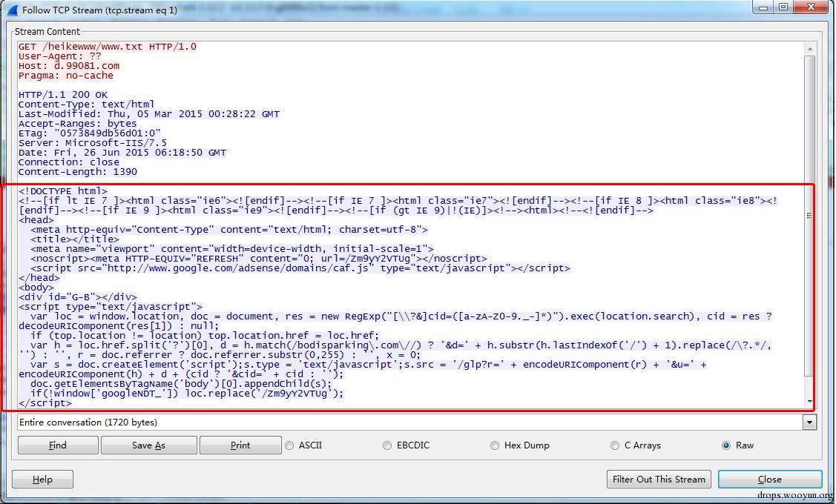Select the Raw radio button
836x504 pixels.
(x=726, y=445)
